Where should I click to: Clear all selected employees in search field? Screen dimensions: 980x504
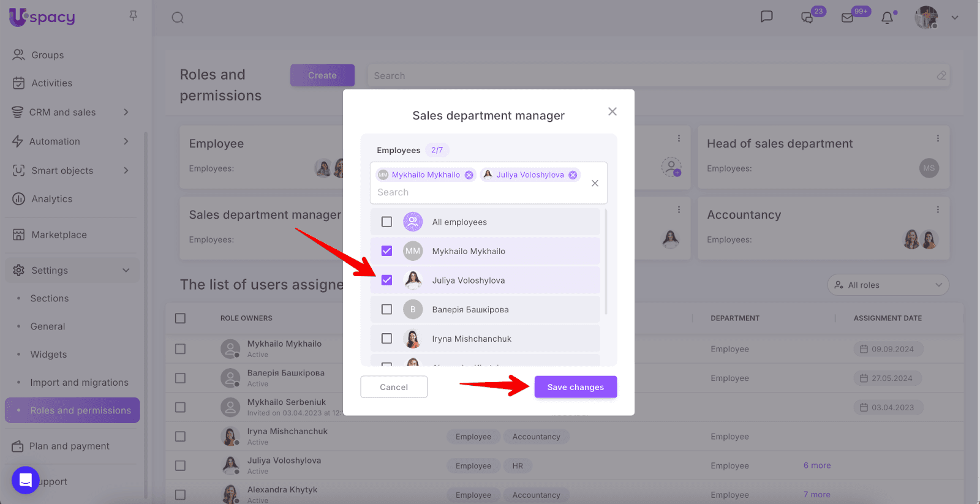coord(595,183)
